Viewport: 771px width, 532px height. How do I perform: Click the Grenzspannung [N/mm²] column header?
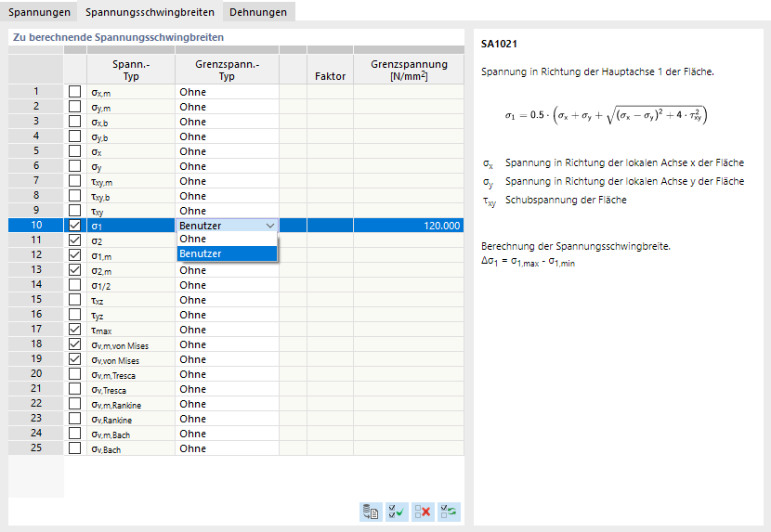409,70
